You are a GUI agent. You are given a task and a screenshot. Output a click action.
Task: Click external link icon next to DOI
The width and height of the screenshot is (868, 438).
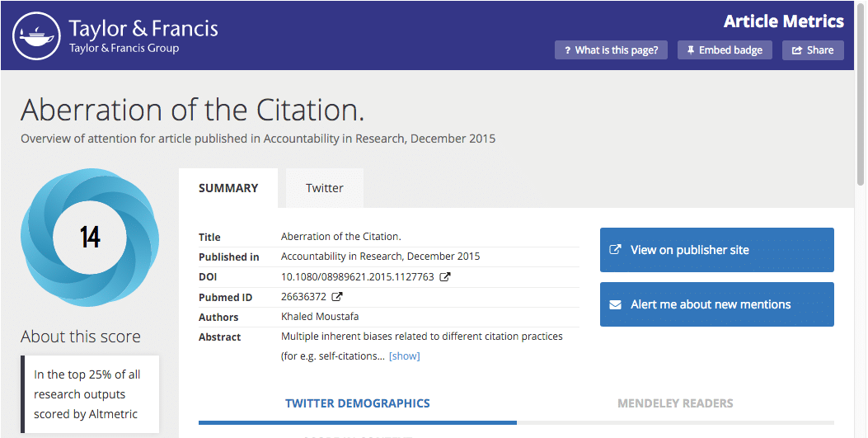click(444, 277)
